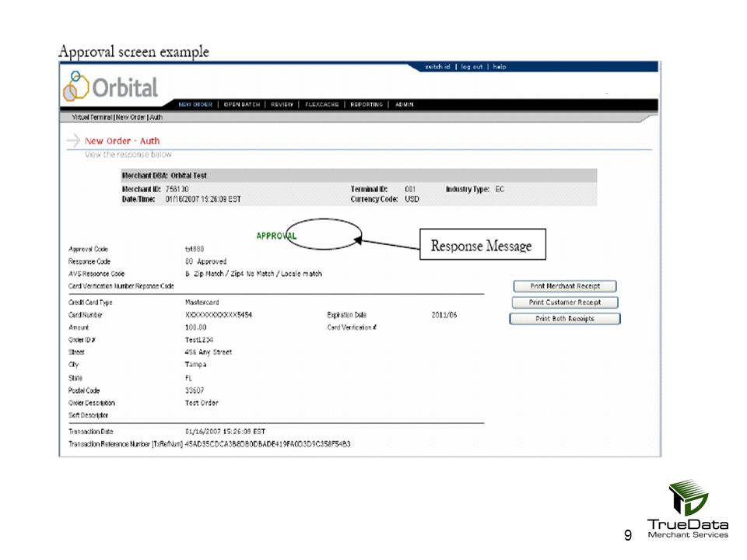Click Industry Type value EC
This screenshot has width=747, height=560.
click(500, 189)
